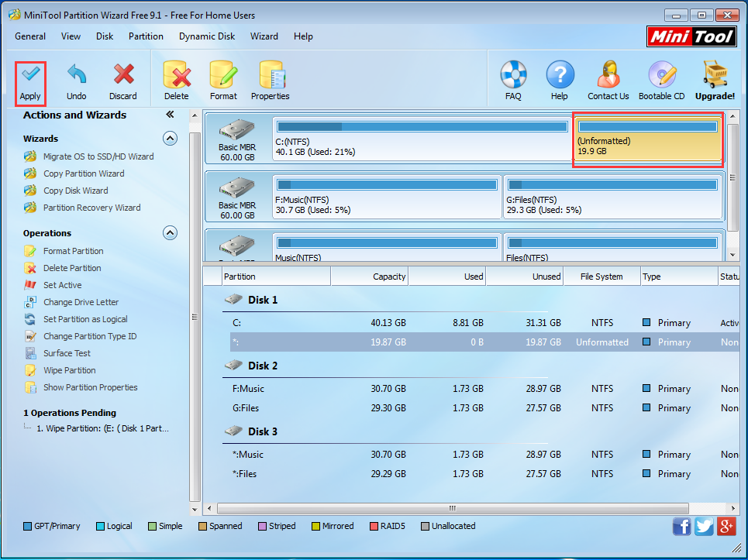
Task: Select the first Basic MBR 60.00 GB disk icon
Action: 236,129
